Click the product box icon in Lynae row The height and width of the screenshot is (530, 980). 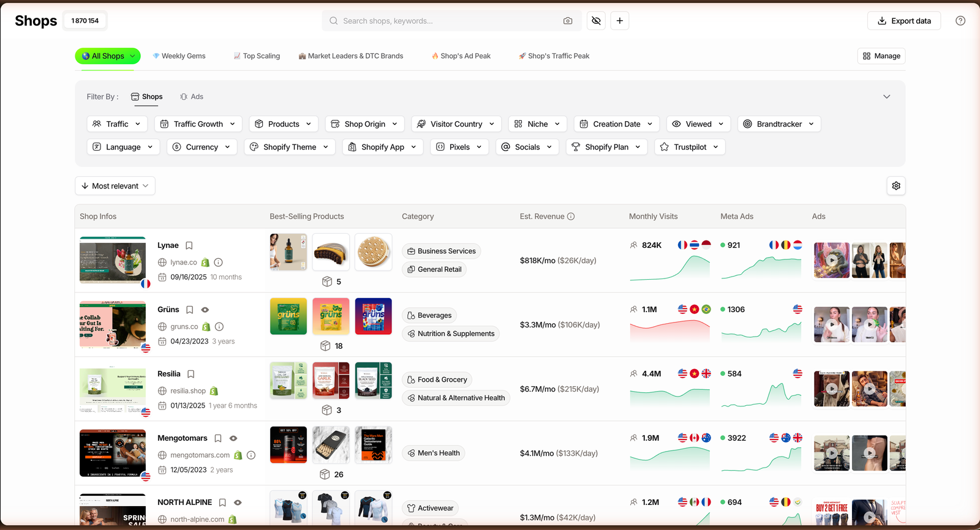click(x=327, y=282)
